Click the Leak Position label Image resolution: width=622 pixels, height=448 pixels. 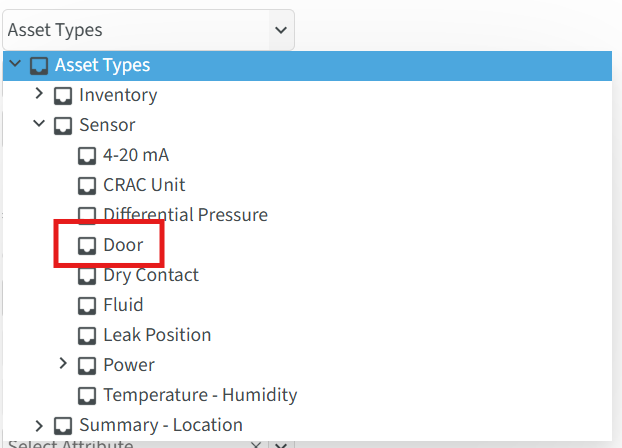coord(157,335)
